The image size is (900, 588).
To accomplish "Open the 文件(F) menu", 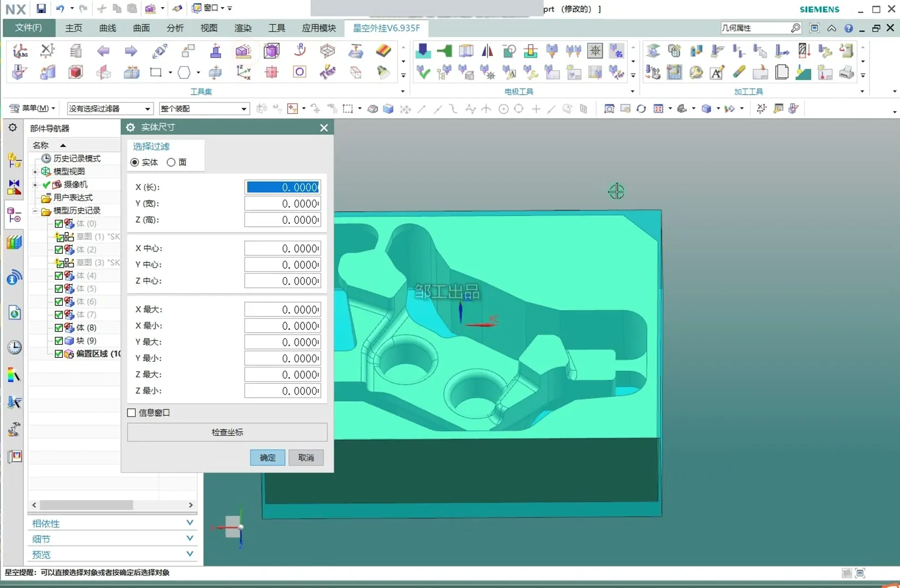I will [28, 28].
